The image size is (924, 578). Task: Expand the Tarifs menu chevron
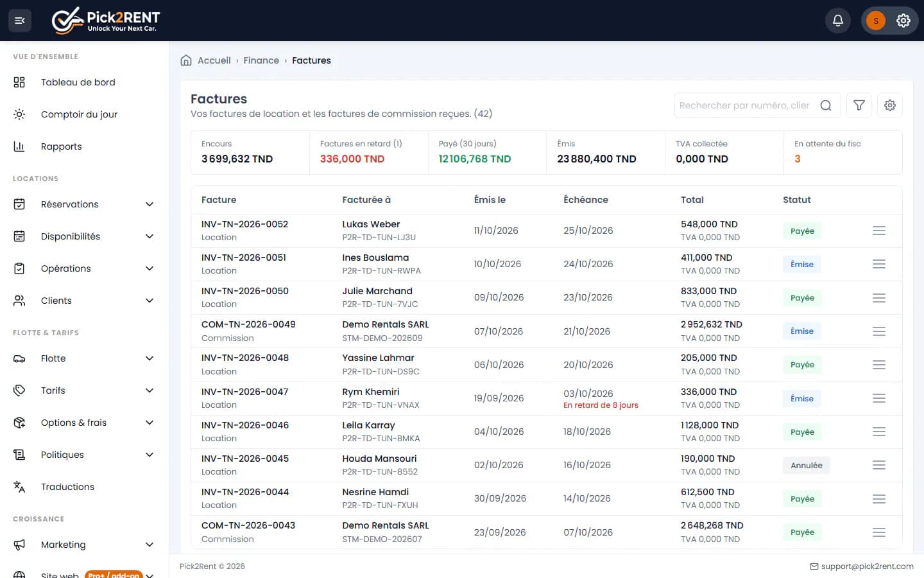point(150,390)
